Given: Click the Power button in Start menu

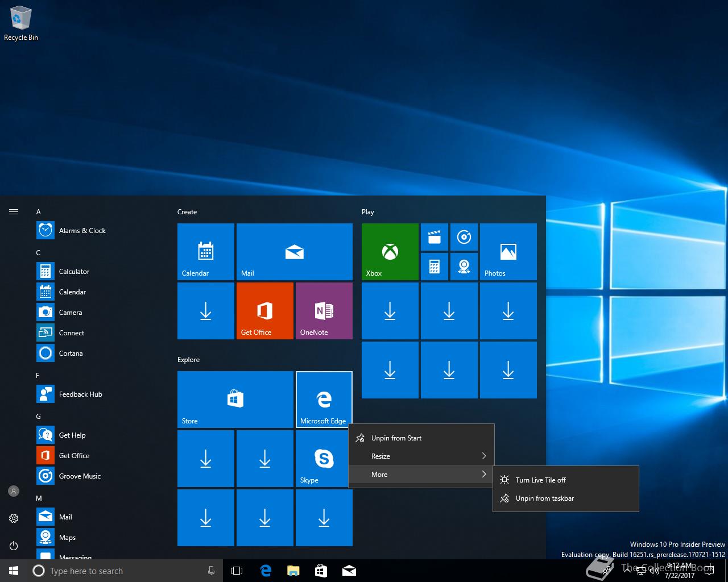Looking at the screenshot, I should 14,546.
